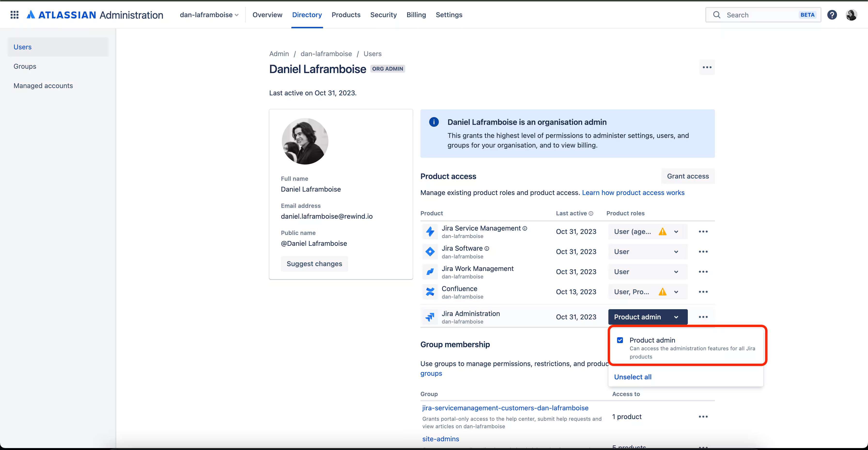Click the Confluence last active date Oct 13, 2023
The width and height of the screenshot is (868, 450).
click(576, 292)
